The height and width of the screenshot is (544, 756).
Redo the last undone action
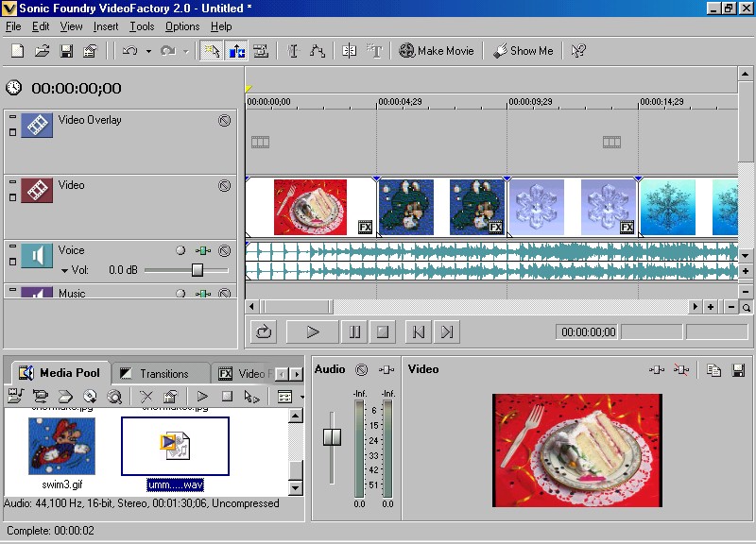tap(168, 51)
